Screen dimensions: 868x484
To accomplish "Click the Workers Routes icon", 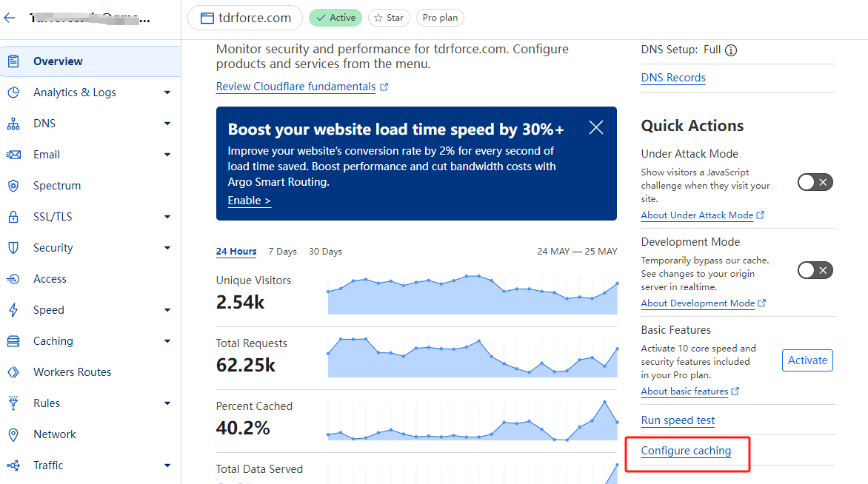I will pos(13,372).
